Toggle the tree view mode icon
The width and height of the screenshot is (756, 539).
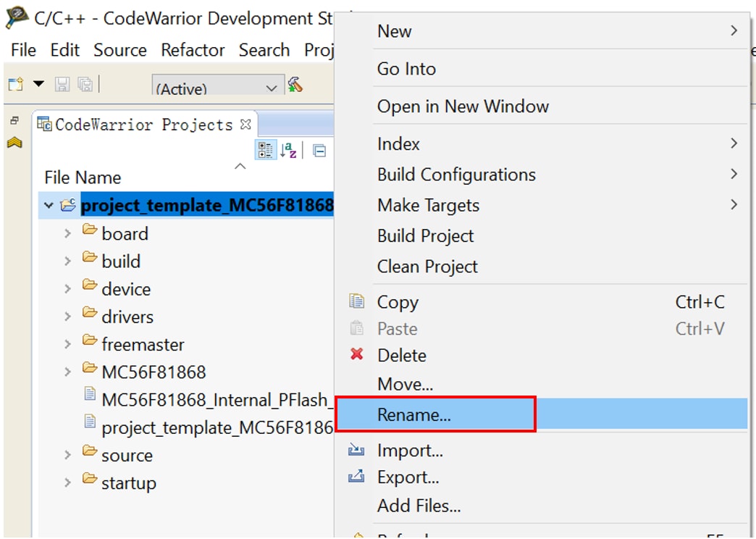tap(265, 150)
